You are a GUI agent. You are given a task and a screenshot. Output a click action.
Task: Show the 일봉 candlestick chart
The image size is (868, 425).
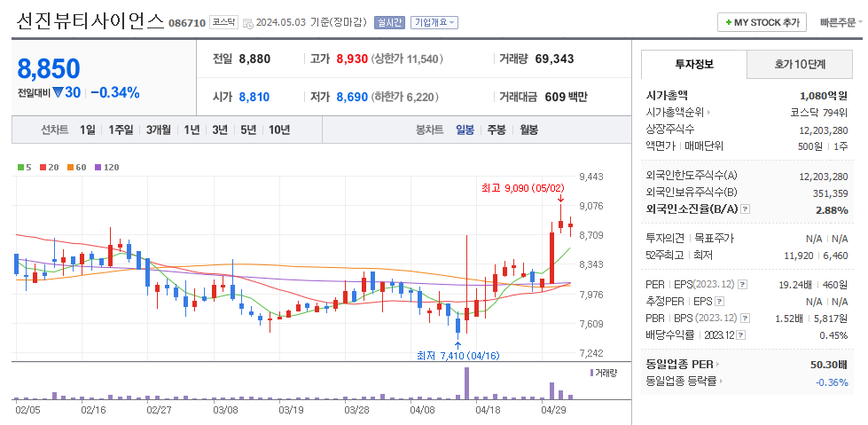[465, 130]
